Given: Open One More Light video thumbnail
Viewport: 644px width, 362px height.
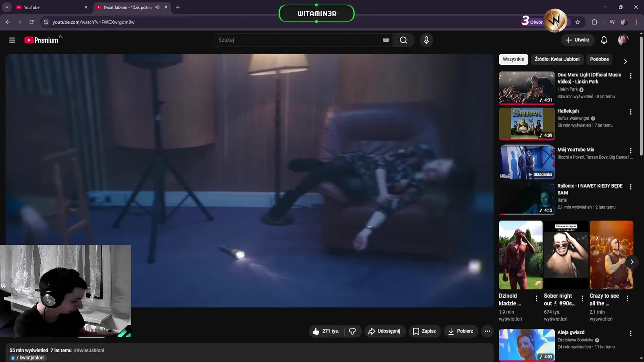Looking at the screenshot, I should coord(527,87).
